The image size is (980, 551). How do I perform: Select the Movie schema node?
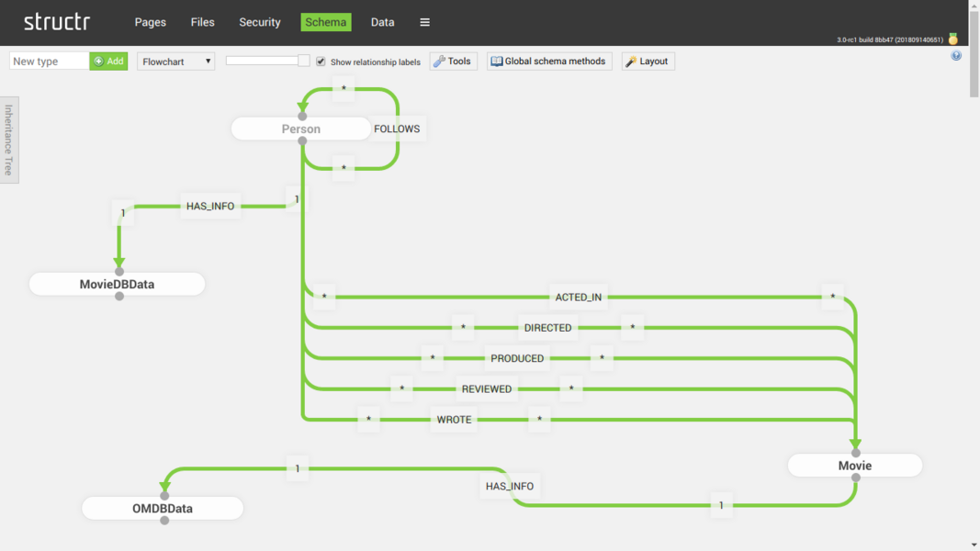tap(854, 466)
